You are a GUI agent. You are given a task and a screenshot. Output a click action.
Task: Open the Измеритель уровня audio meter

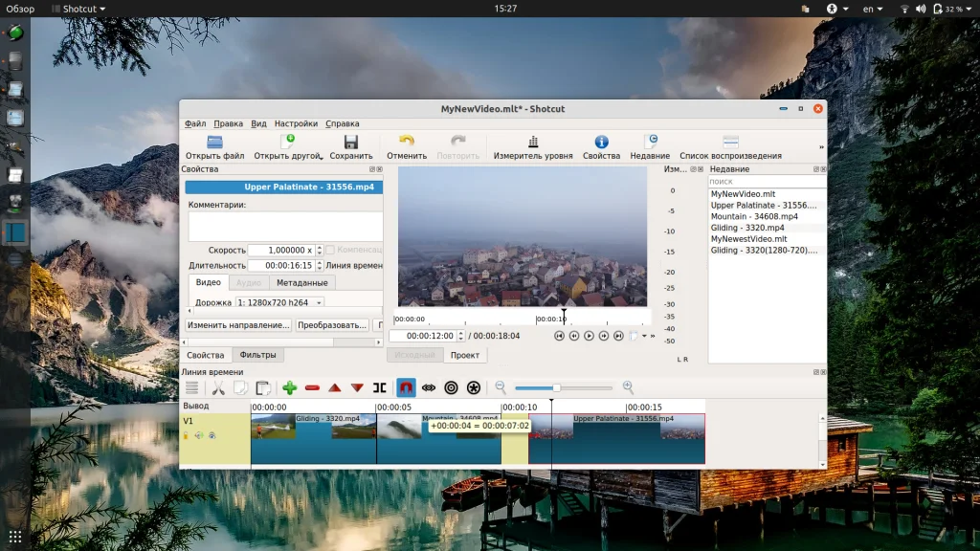[533, 146]
